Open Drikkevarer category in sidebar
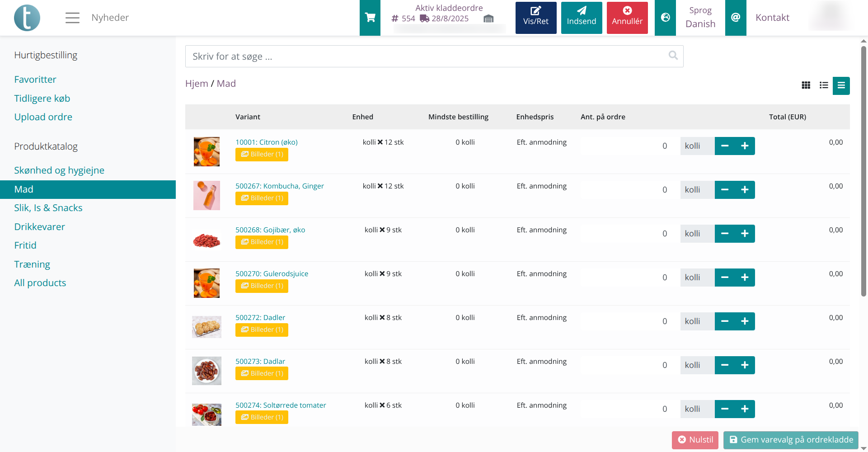Image resolution: width=868 pixels, height=452 pixels. coord(39,227)
